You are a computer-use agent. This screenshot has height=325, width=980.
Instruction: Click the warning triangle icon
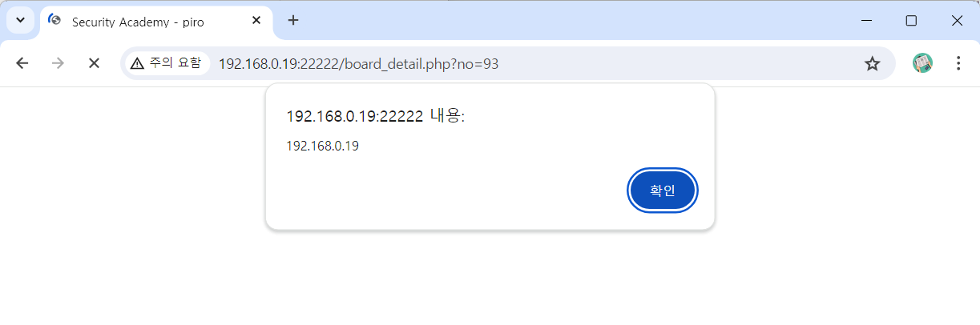coord(137,63)
